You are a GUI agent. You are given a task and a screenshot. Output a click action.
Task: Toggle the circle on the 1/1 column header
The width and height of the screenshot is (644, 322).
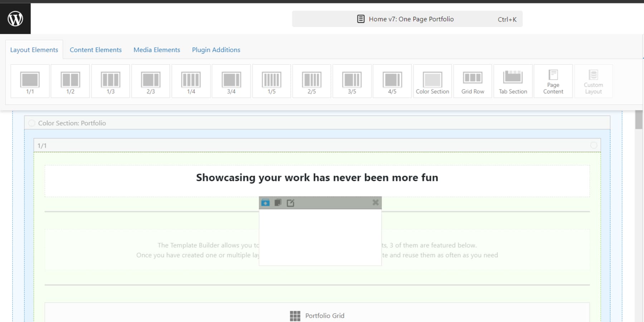594,145
